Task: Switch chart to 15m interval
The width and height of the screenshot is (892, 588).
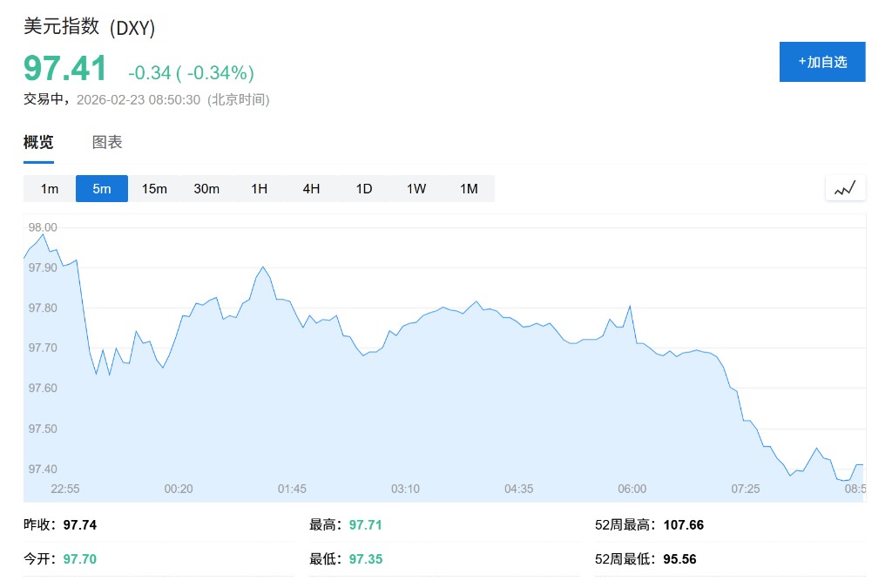Action: pyautogui.click(x=154, y=189)
